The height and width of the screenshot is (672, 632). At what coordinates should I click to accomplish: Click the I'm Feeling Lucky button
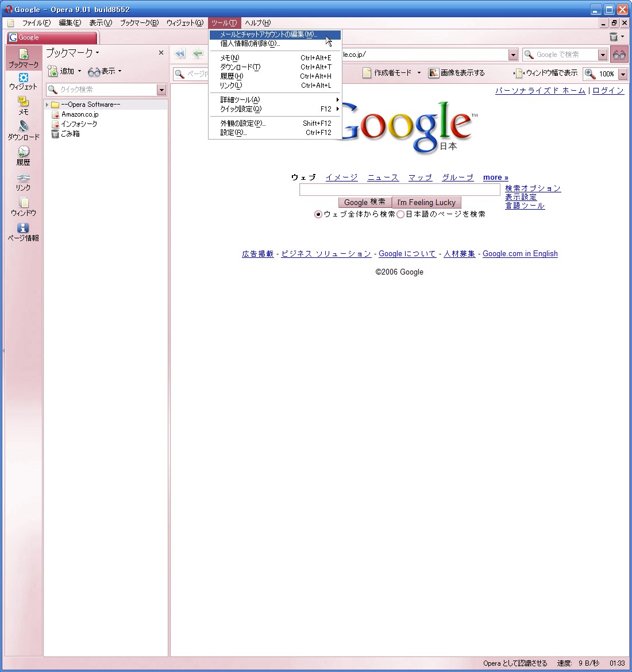426,202
